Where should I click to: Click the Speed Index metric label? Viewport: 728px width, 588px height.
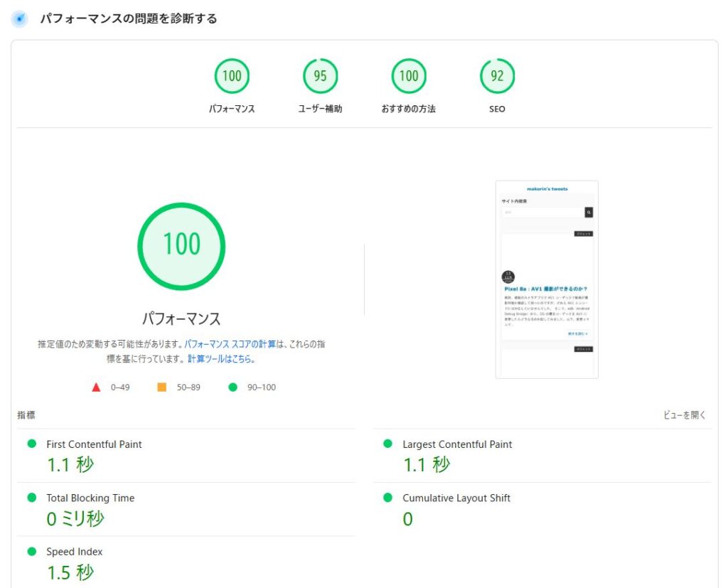[75, 552]
